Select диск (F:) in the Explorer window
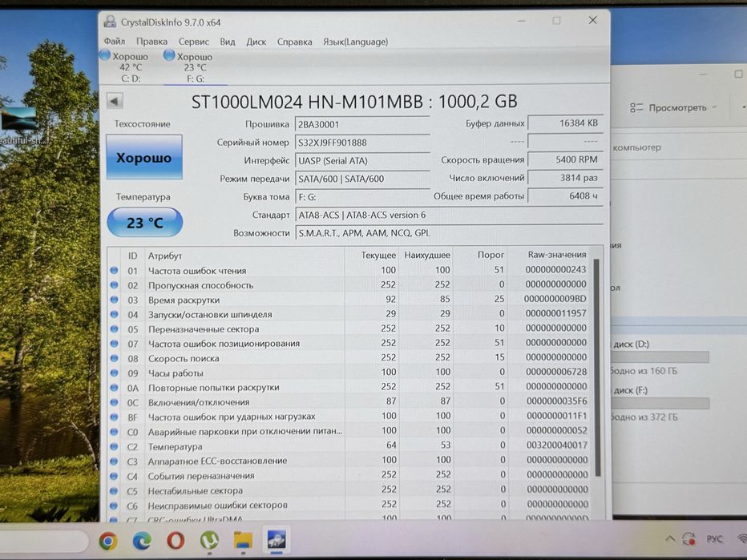The image size is (747, 560). pyautogui.click(x=630, y=390)
